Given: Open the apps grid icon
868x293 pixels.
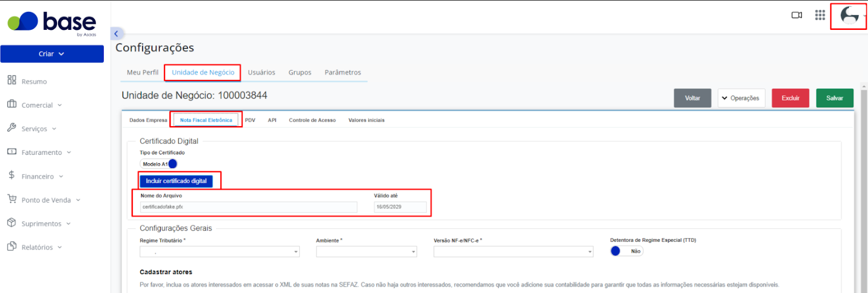Looking at the screenshot, I should coord(820,15).
